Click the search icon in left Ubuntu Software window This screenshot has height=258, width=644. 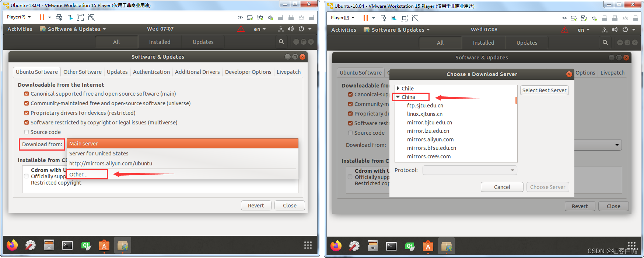coord(281,42)
